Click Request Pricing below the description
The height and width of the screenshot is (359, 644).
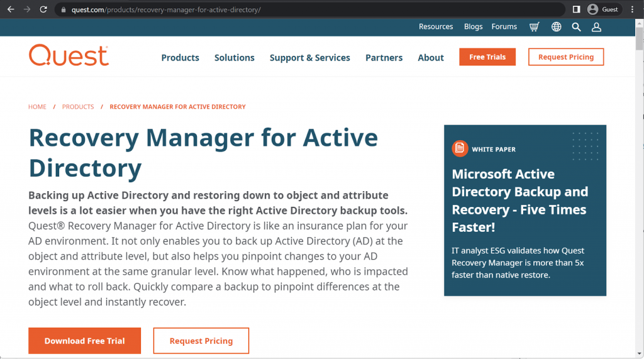click(201, 341)
